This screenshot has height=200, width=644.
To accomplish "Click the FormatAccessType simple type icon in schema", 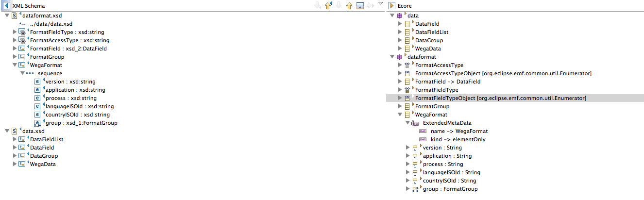I will (x=22, y=40).
